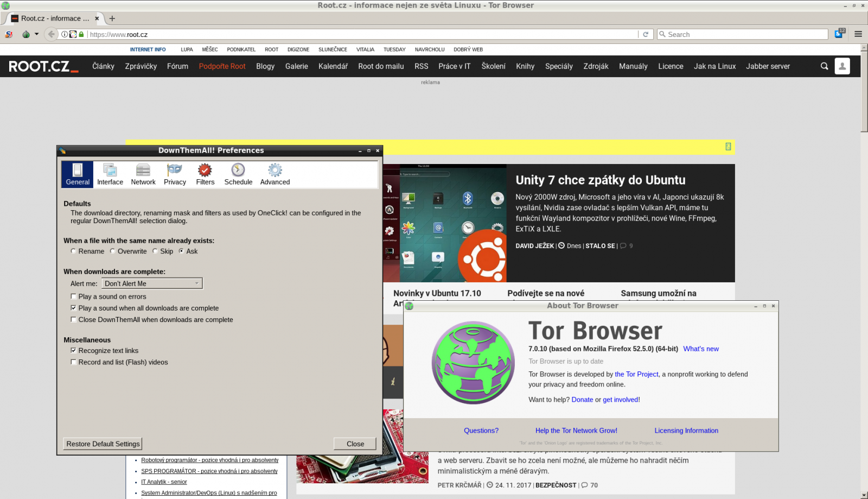Open the Práce v IT menu item

coord(454,66)
